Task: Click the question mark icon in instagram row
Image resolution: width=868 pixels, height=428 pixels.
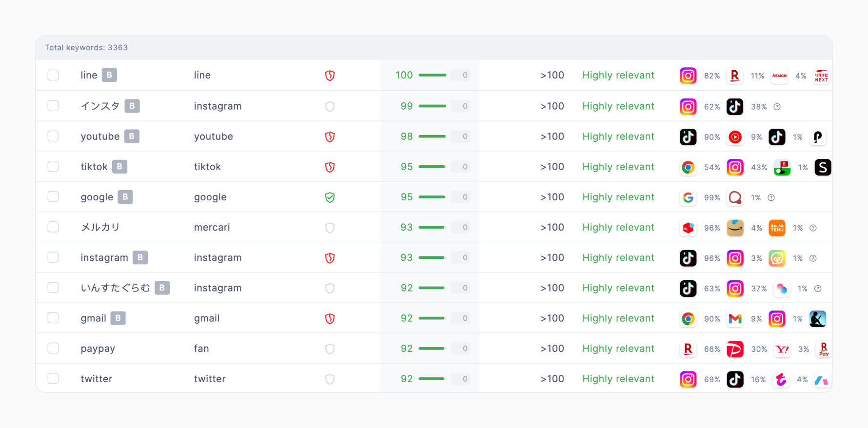Action: 813,258
